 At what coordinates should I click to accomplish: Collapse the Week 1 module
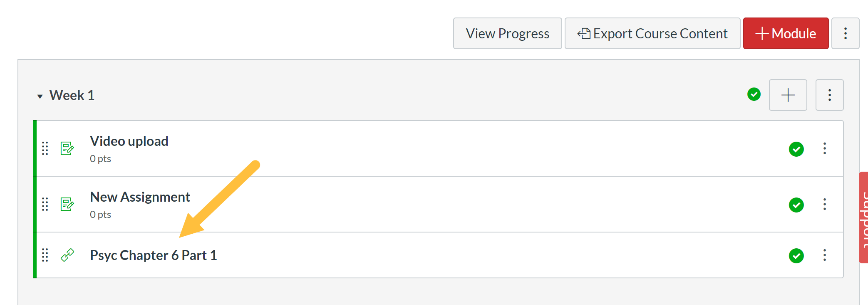(40, 96)
